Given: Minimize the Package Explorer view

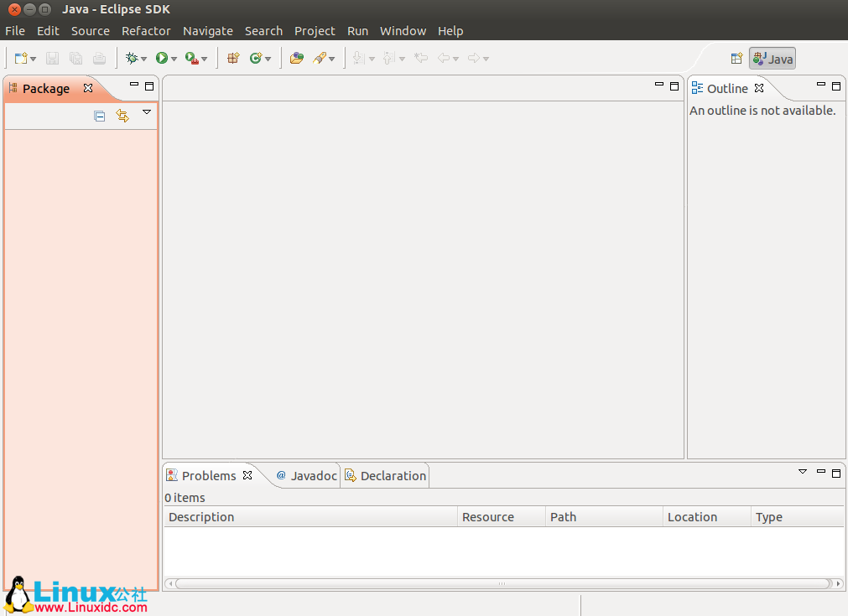Looking at the screenshot, I should (x=134, y=85).
